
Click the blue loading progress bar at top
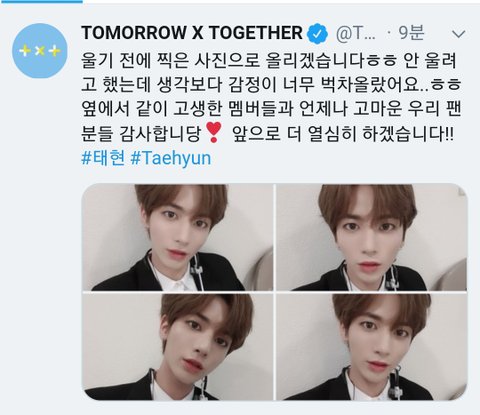(41, 1)
